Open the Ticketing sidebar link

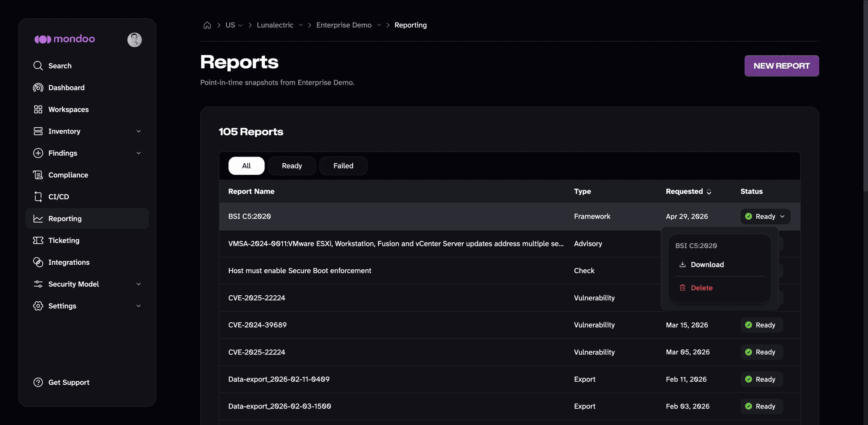87,240
